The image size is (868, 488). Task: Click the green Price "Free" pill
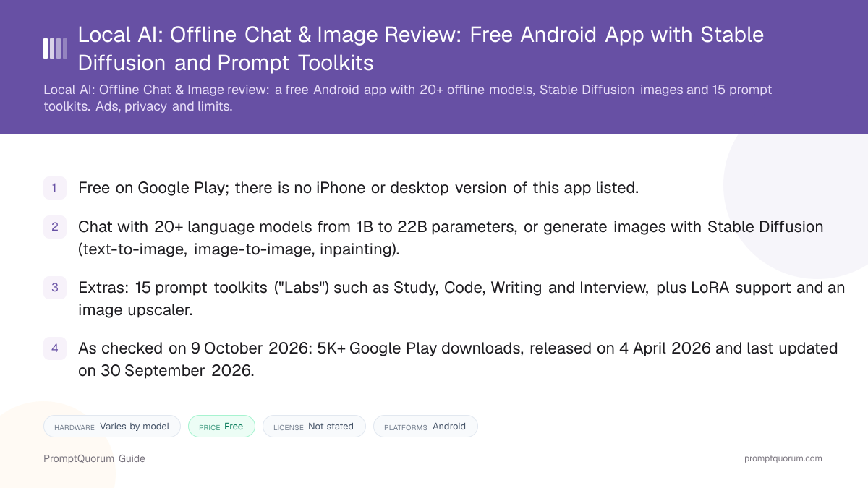221,427
